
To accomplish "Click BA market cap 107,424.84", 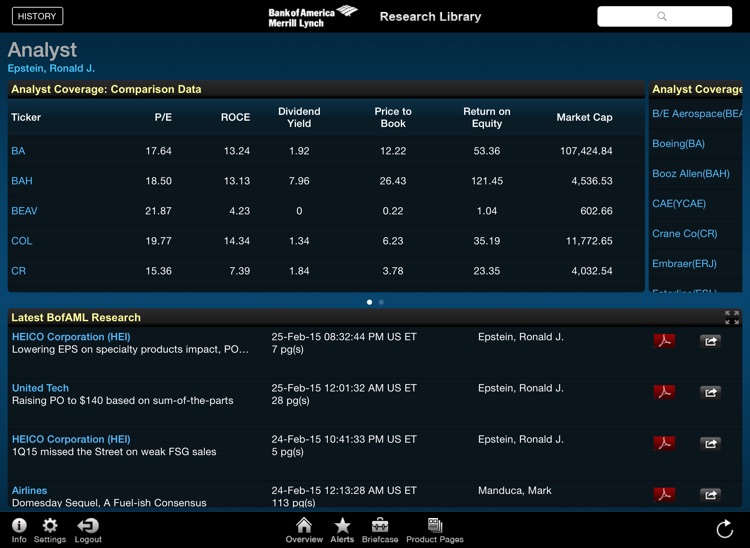I will point(586,151).
